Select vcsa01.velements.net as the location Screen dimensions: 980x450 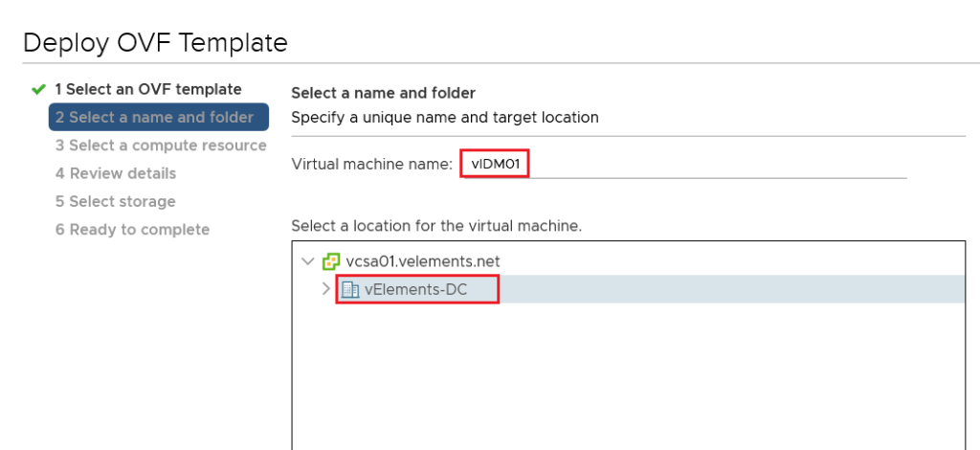coord(422,261)
